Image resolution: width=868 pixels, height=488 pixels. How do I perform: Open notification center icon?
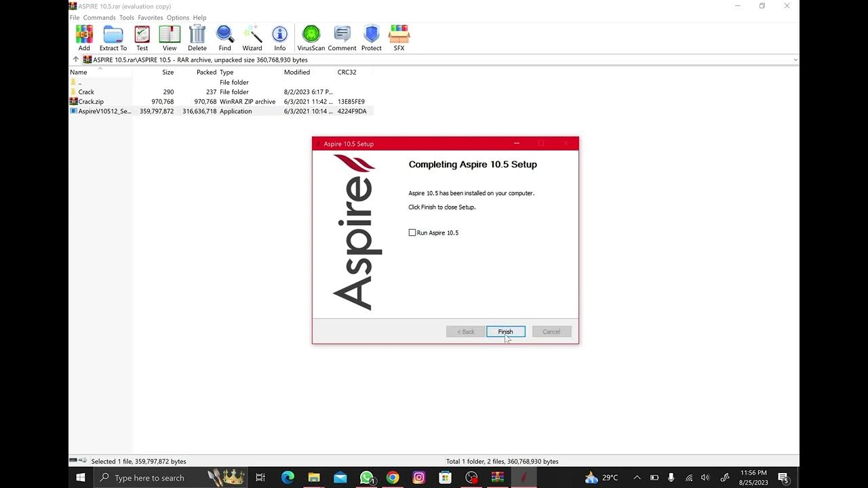click(x=783, y=478)
